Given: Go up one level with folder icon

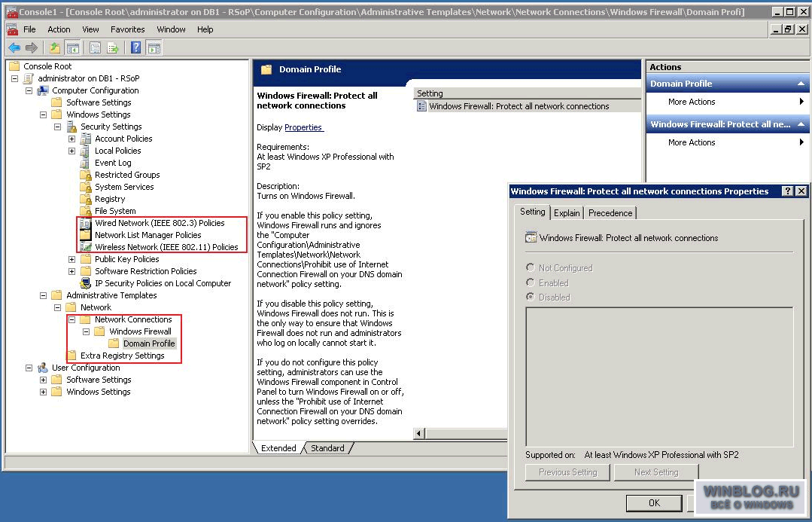Looking at the screenshot, I should point(54,48).
